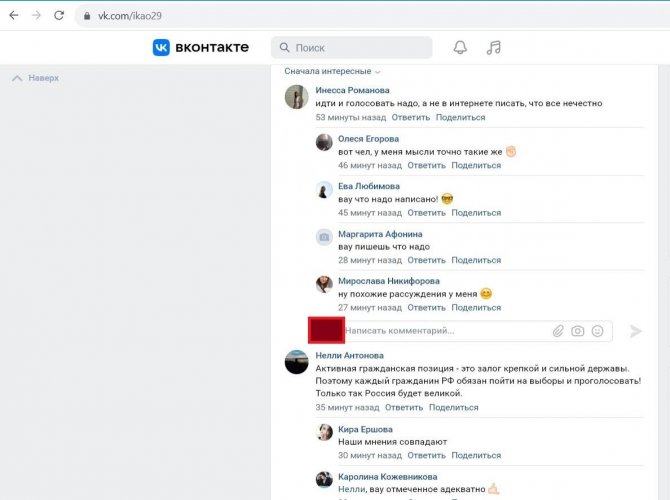670x500 pixels.
Task: Click 'Поделиться' under Олеся Егорова's comment
Action: (476, 165)
